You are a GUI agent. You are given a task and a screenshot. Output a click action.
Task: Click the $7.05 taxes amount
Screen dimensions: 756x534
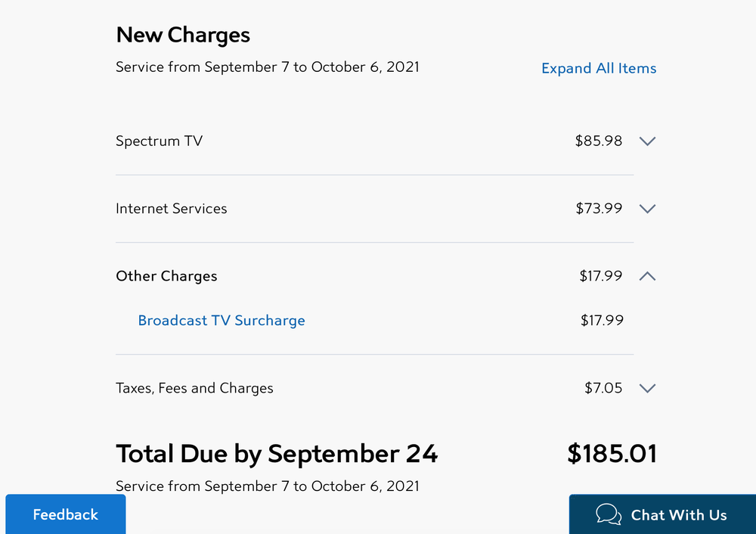click(603, 388)
